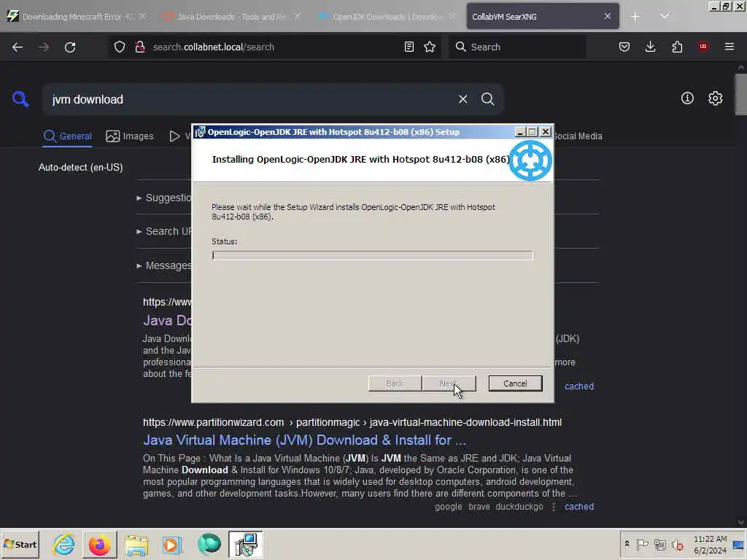
Task: Expand the Messages section
Action: coord(164,265)
